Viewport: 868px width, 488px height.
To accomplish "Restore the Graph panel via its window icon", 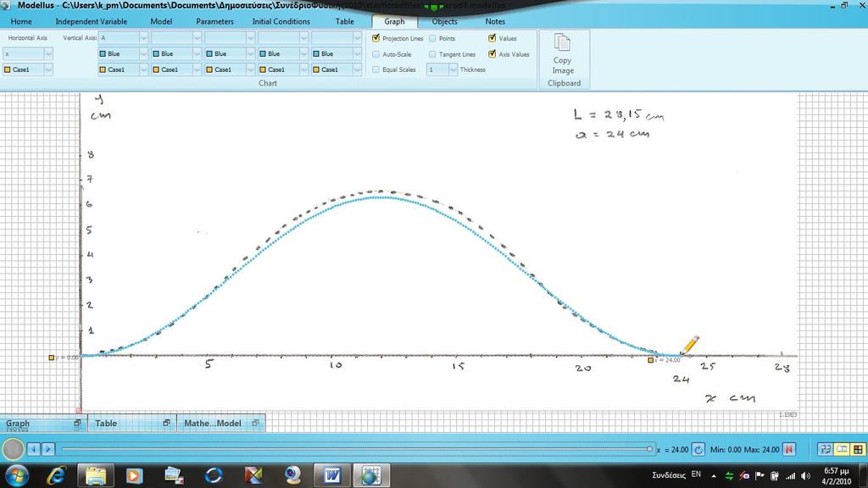I will point(77,423).
